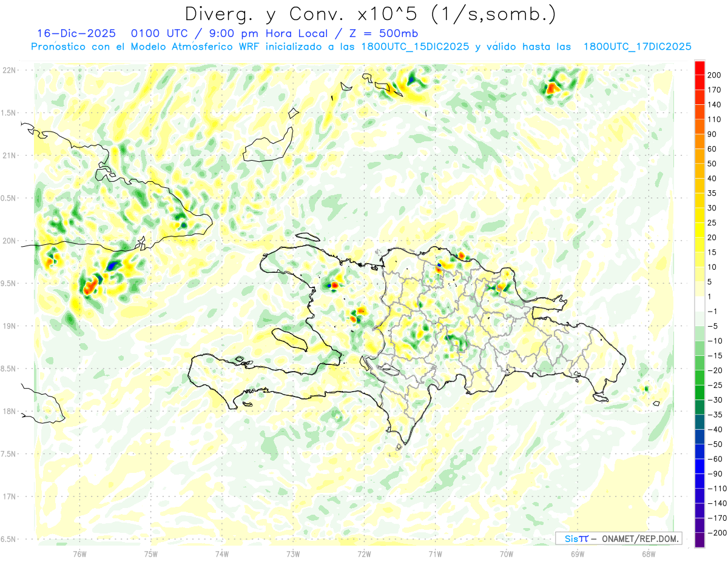Click the 72W longitude label
This screenshot has height=562, width=728.
click(364, 554)
